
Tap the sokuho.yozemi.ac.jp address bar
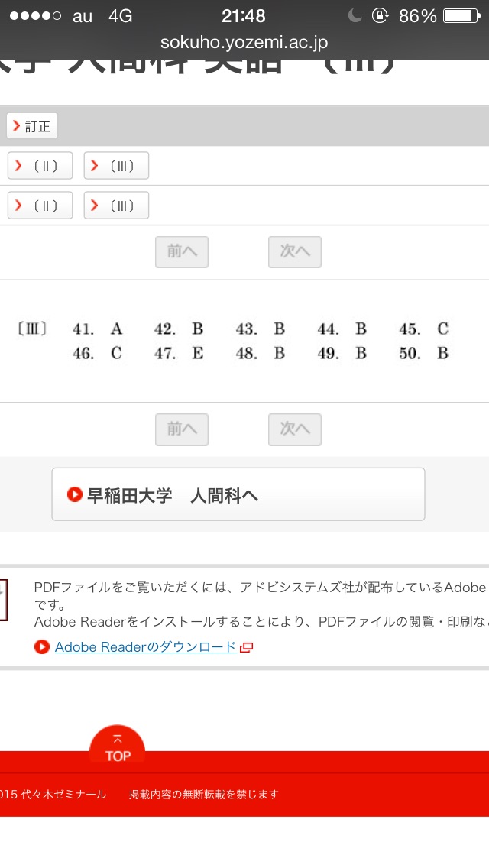244,43
